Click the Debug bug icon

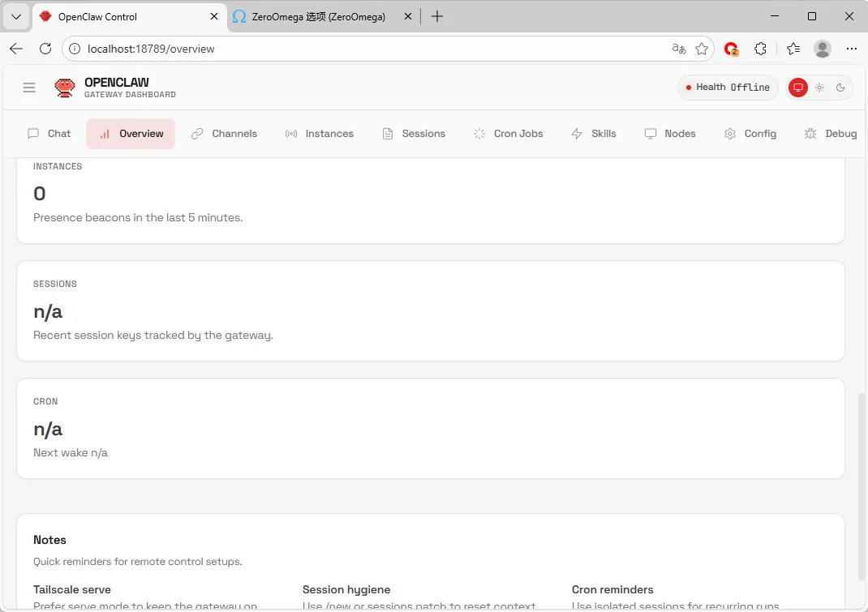click(x=810, y=134)
